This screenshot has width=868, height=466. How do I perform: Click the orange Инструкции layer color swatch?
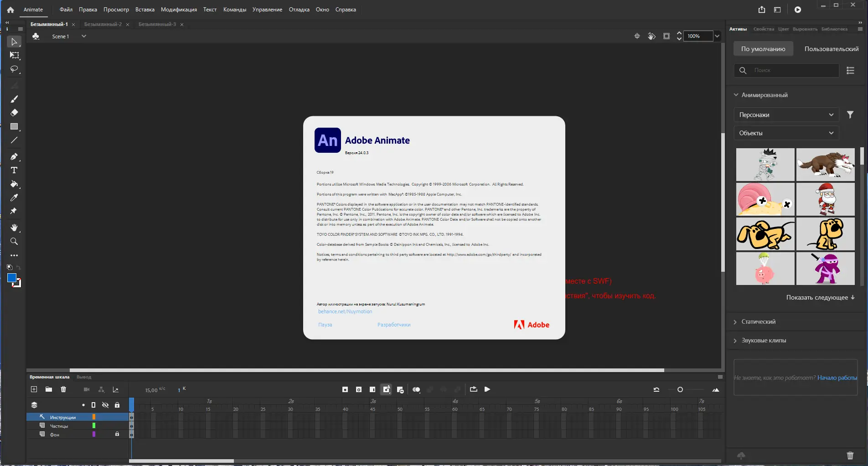pos(94,417)
